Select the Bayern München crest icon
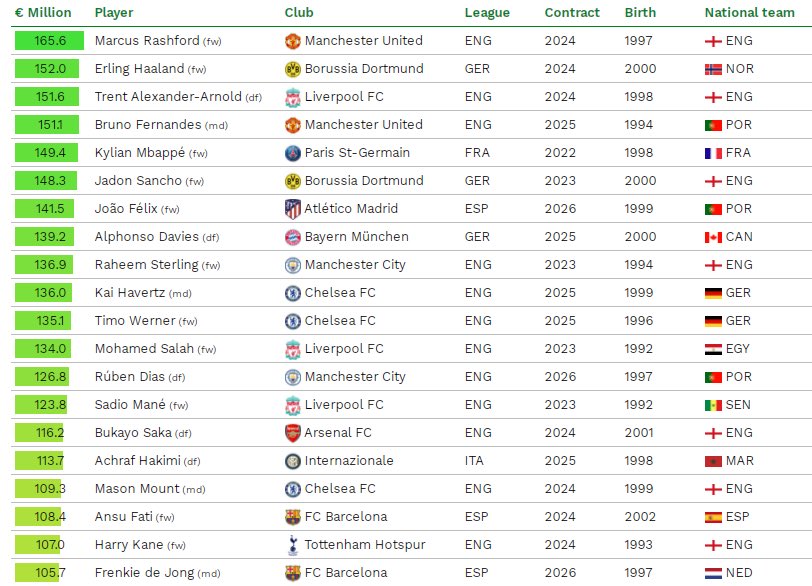This screenshot has width=812, height=586. coord(293,237)
